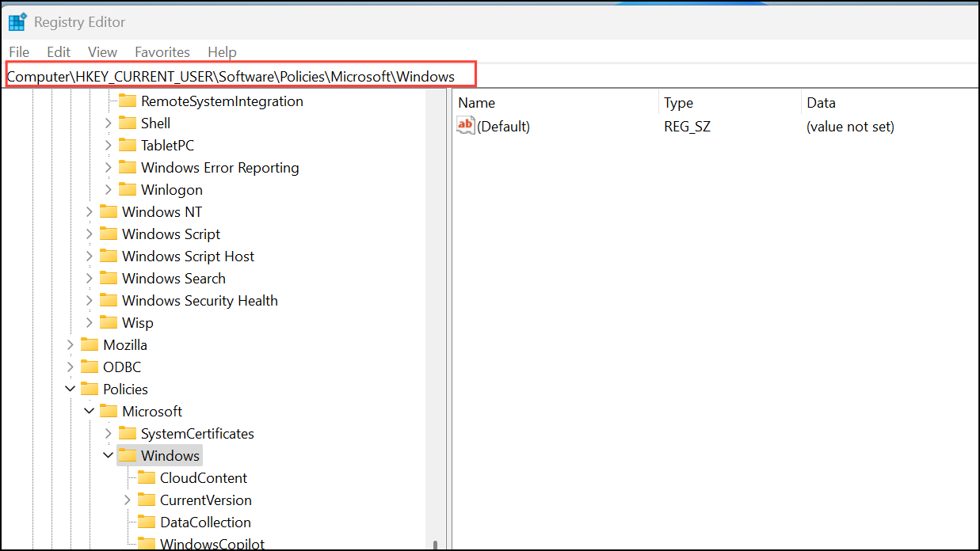Expand the TabletPC key

click(109, 146)
